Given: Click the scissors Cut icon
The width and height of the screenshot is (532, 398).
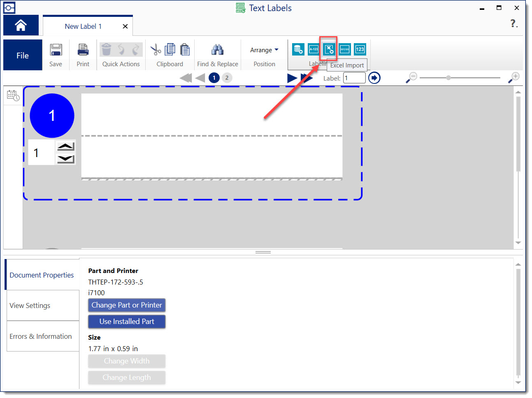Looking at the screenshot, I should click(x=156, y=50).
